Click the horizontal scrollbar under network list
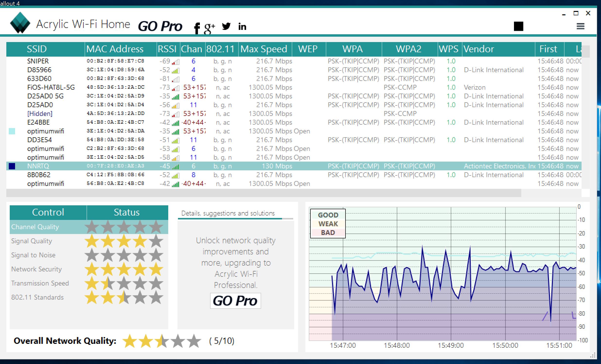The image size is (601, 364). click(264, 193)
